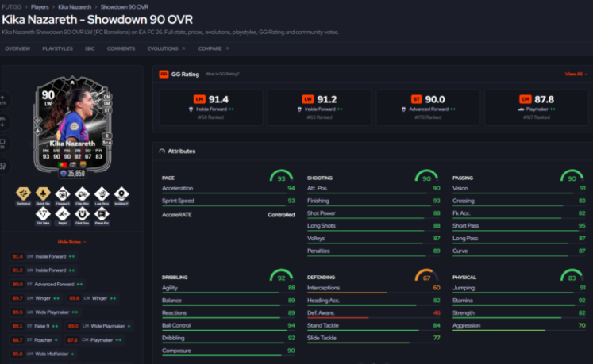The height and width of the screenshot is (364, 593).
Task: Expand the GG Rating View All dropdown
Action: tap(576, 74)
